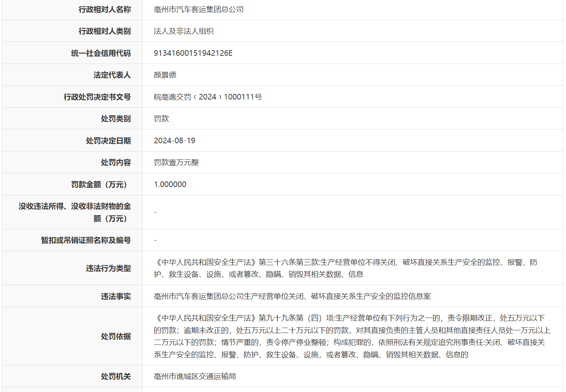Select the violation facts text ending 监控信息案

[292, 296]
